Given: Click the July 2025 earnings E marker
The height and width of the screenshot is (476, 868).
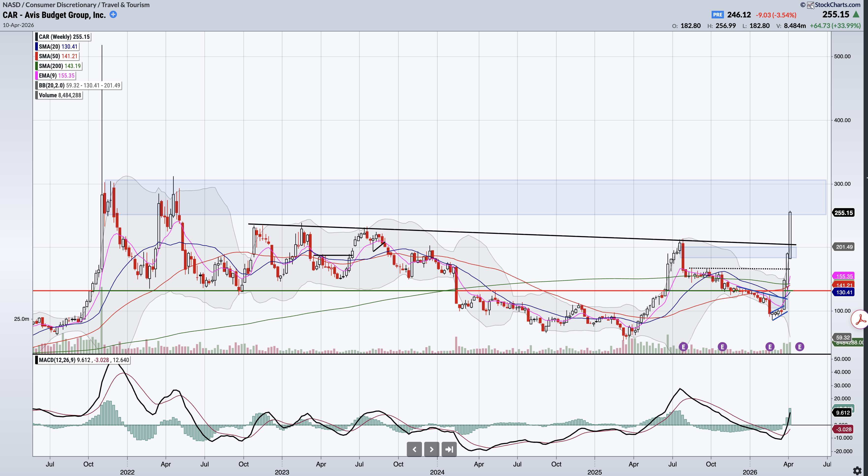Looking at the screenshot, I should click(683, 346).
